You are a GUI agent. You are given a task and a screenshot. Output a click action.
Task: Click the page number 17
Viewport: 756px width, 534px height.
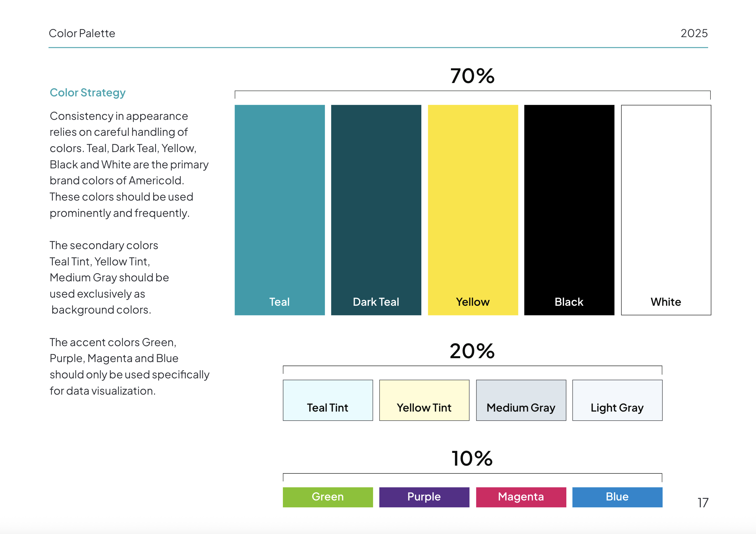tap(703, 503)
